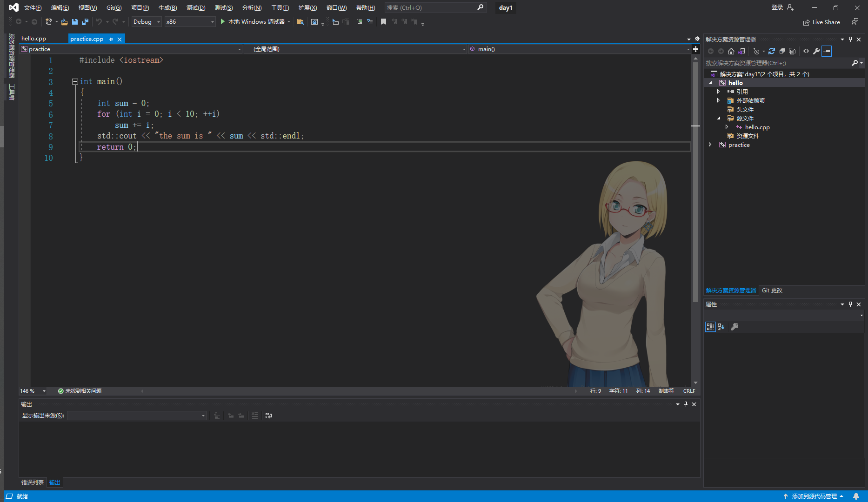Screen dimensions: 868x502
Task: Pin the 输出 panel
Action: (686, 404)
